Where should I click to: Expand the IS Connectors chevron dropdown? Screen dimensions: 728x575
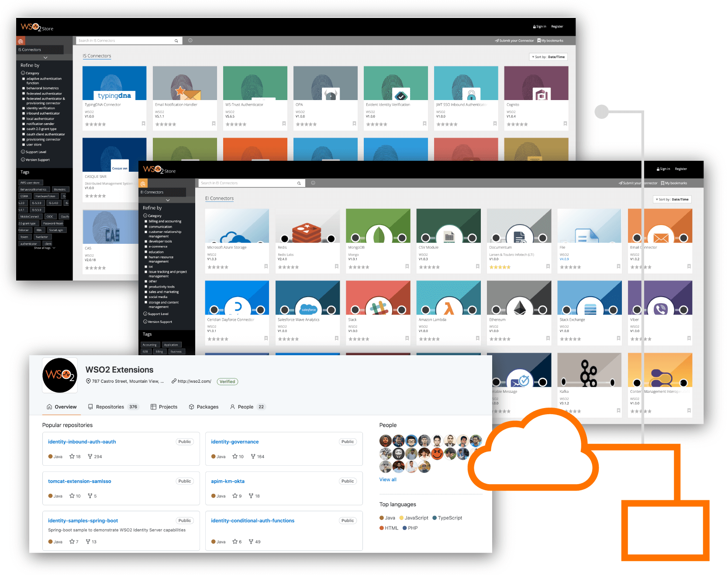coord(45,58)
